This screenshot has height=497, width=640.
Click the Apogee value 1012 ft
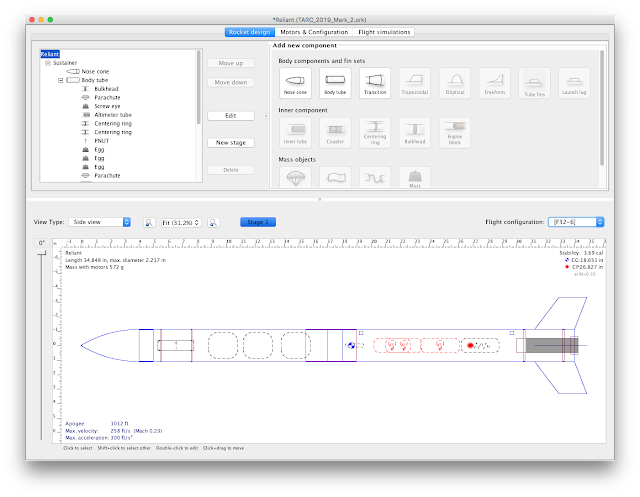pyautogui.click(x=120, y=424)
